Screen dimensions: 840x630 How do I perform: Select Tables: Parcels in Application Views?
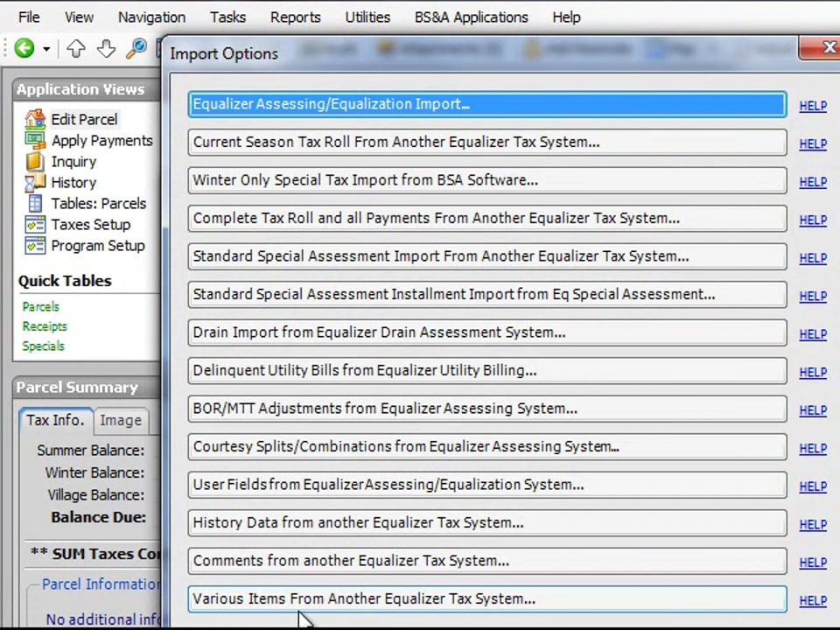[x=99, y=204]
